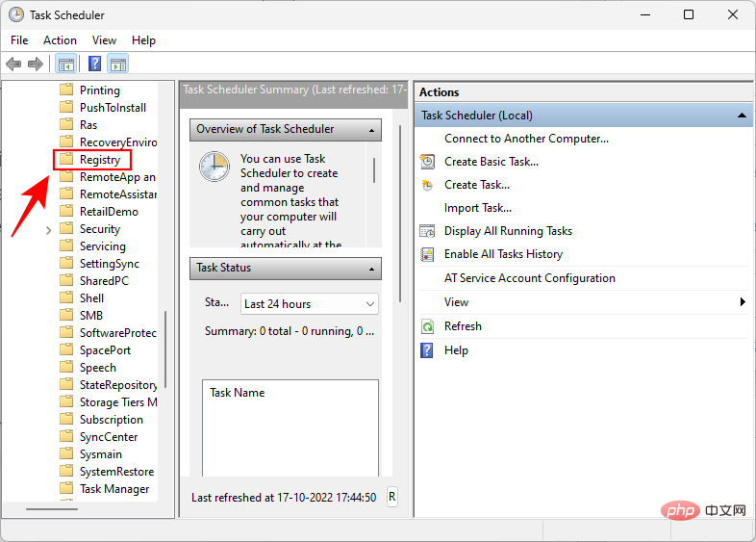Click the tree pane vertical scrollbar thumb

click(x=165, y=348)
